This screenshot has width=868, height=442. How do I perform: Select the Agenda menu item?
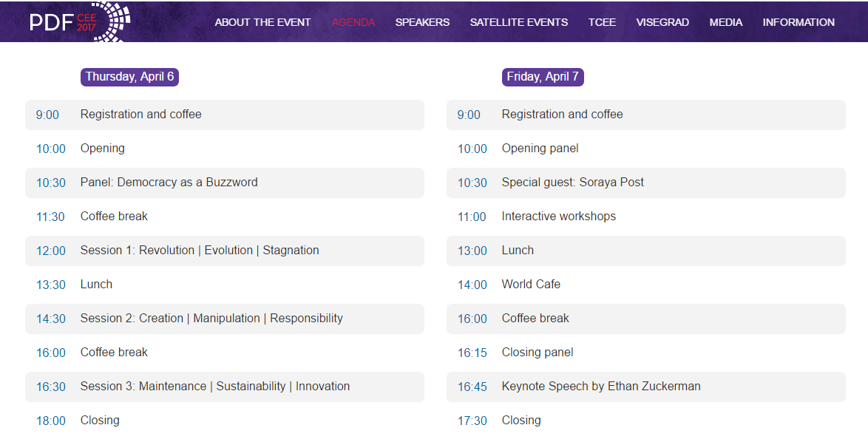click(x=353, y=22)
